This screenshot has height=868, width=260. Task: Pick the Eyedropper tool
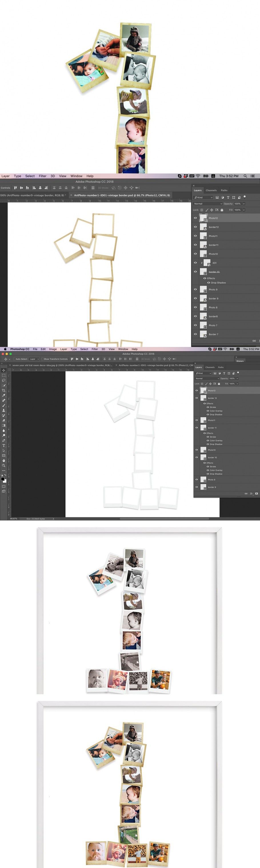pos(4,395)
